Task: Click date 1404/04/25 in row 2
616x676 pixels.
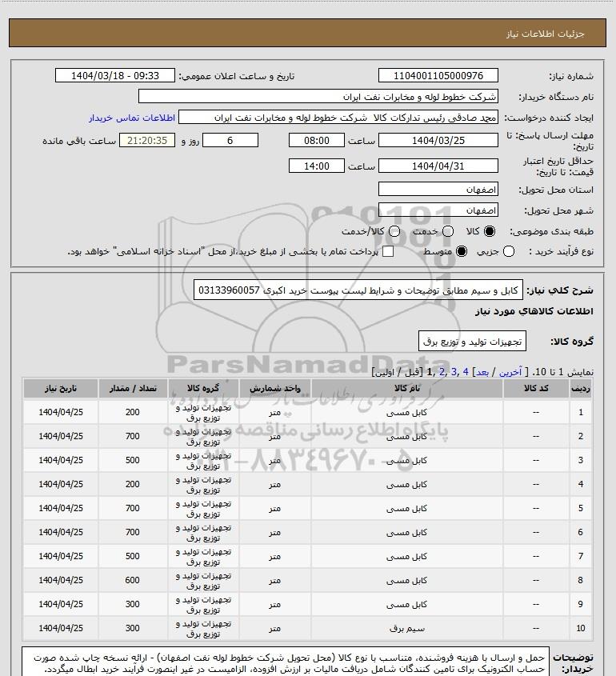Action: click(x=61, y=436)
